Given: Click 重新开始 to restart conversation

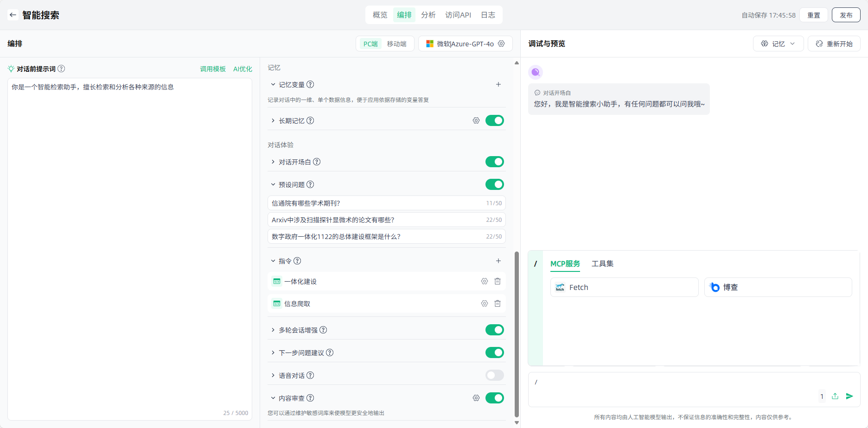Looking at the screenshot, I should click(834, 44).
